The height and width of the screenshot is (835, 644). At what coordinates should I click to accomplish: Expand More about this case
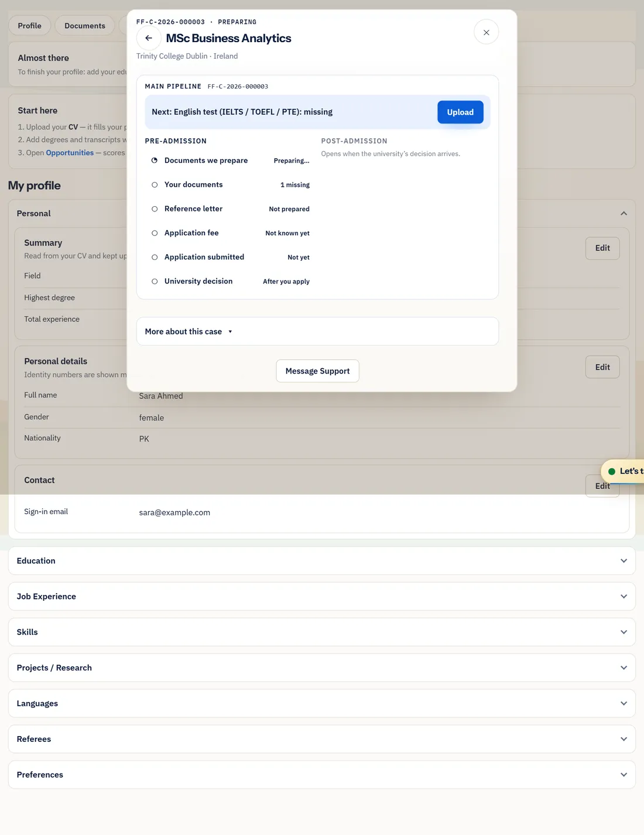(x=317, y=331)
